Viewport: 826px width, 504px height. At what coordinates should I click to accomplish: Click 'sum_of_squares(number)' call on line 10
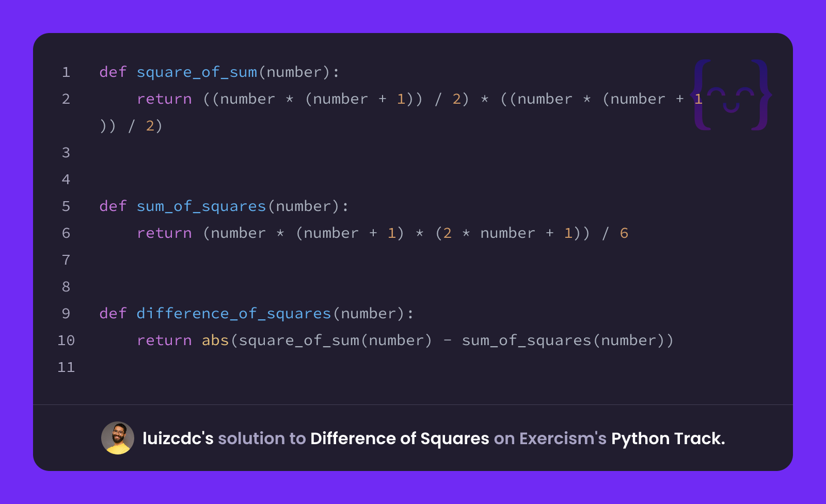click(563, 340)
